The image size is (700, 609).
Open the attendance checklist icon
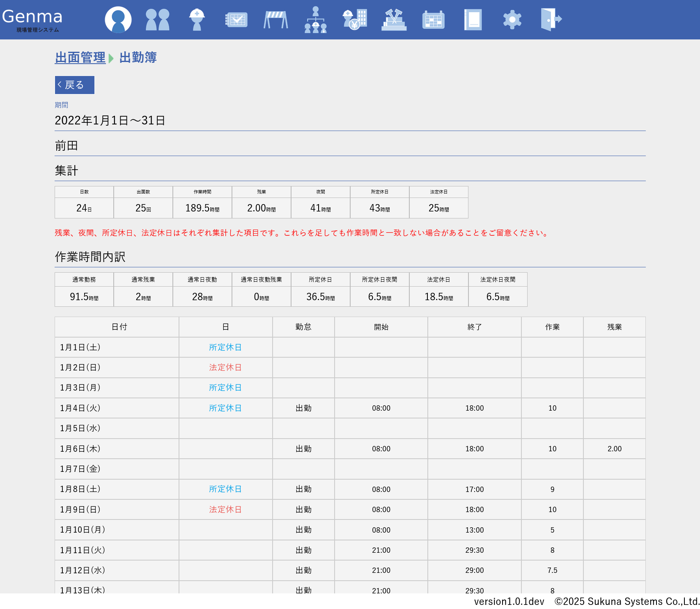(236, 19)
